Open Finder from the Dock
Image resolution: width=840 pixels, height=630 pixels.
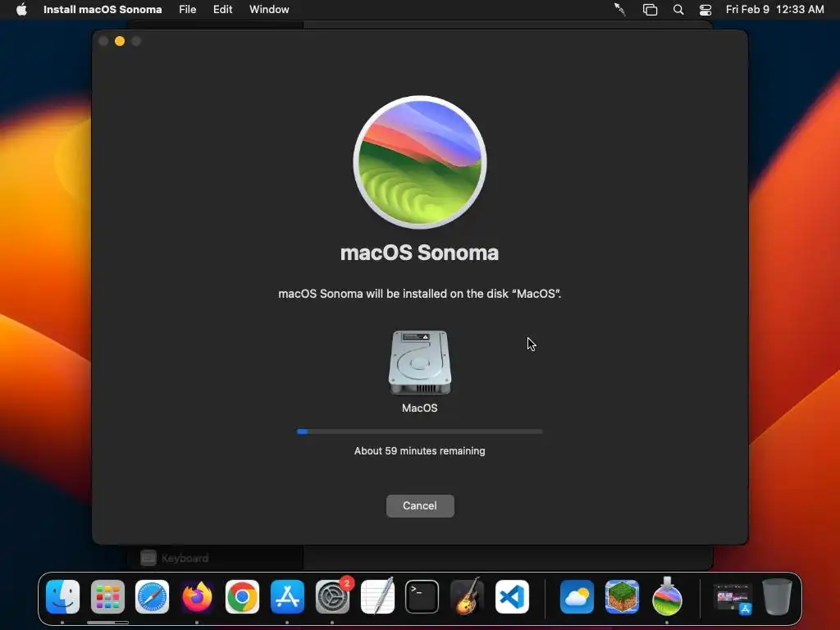tap(62, 597)
